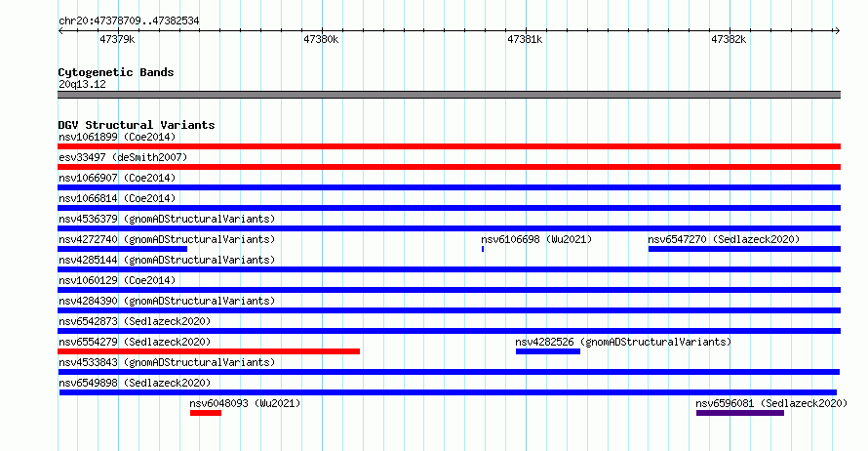Open the nsv1066814 (Coe2014) variant label
This screenshot has height=451, width=868.
(x=117, y=198)
